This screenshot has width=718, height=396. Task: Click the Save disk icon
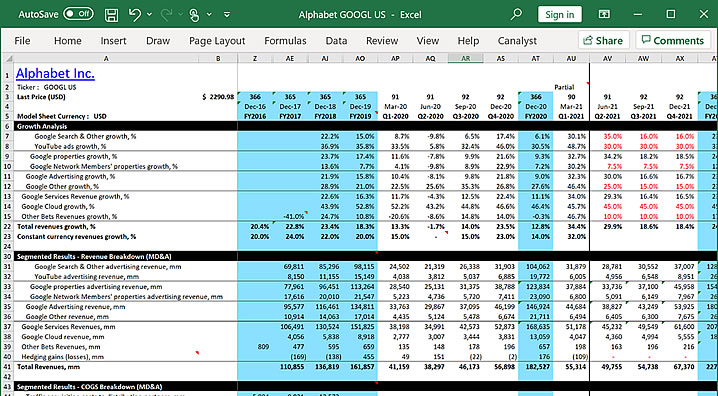[x=112, y=15]
